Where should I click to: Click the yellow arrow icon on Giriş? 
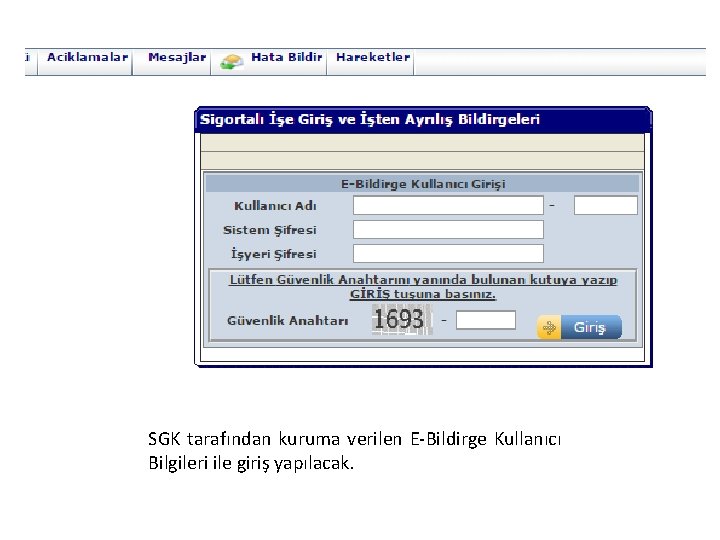[549, 327]
